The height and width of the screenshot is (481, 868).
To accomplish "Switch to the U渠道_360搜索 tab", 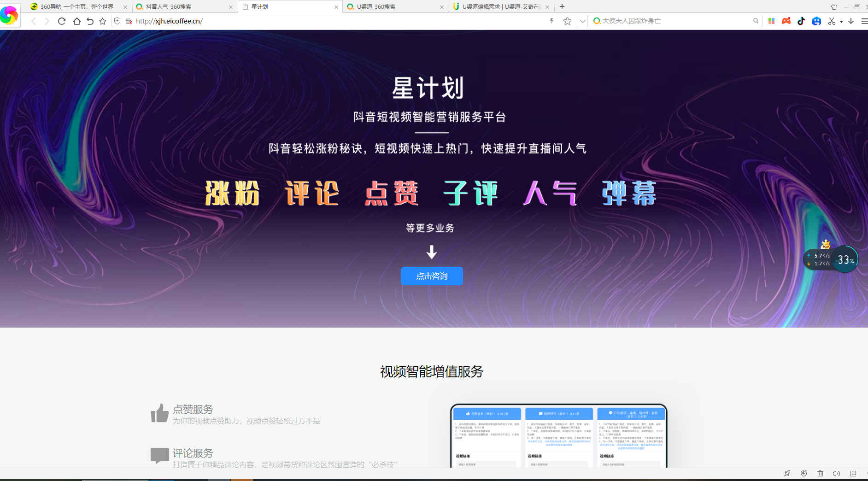I will 395,7.
